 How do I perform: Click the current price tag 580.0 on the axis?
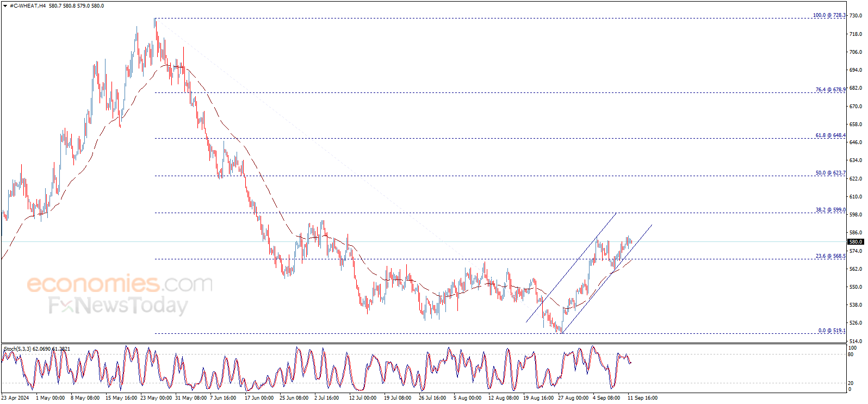point(855,241)
